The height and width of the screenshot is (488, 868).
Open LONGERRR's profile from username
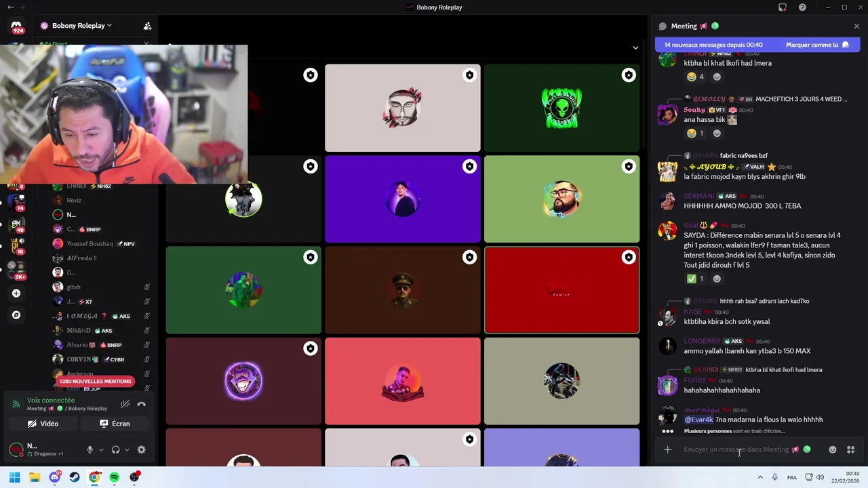point(702,341)
